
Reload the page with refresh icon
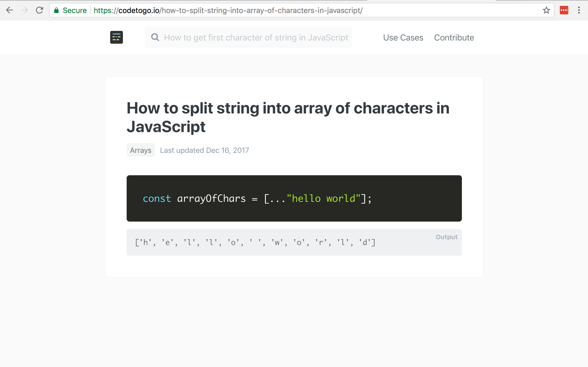[x=40, y=10]
